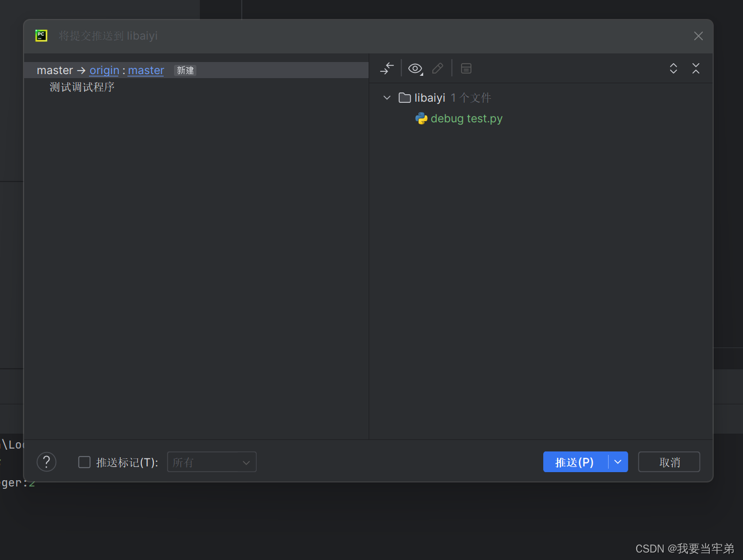The height and width of the screenshot is (560, 743).
Task: Select the master → origin branch row
Action: (x=196, y=70)
